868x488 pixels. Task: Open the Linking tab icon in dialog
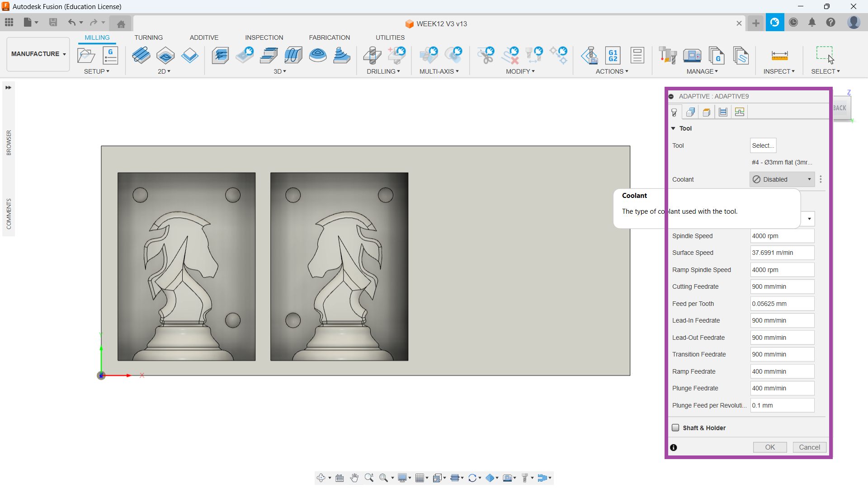coord(740,112)
